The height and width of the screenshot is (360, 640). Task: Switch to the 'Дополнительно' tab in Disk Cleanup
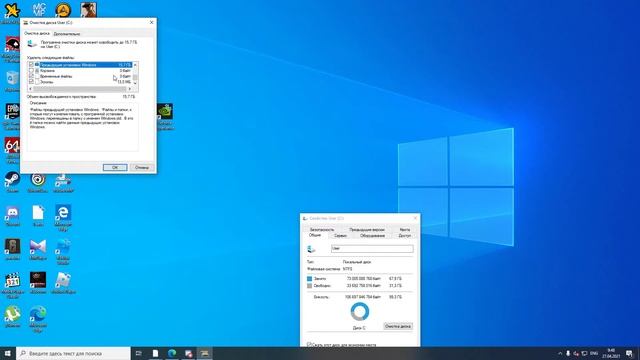[x=67, y=33]
